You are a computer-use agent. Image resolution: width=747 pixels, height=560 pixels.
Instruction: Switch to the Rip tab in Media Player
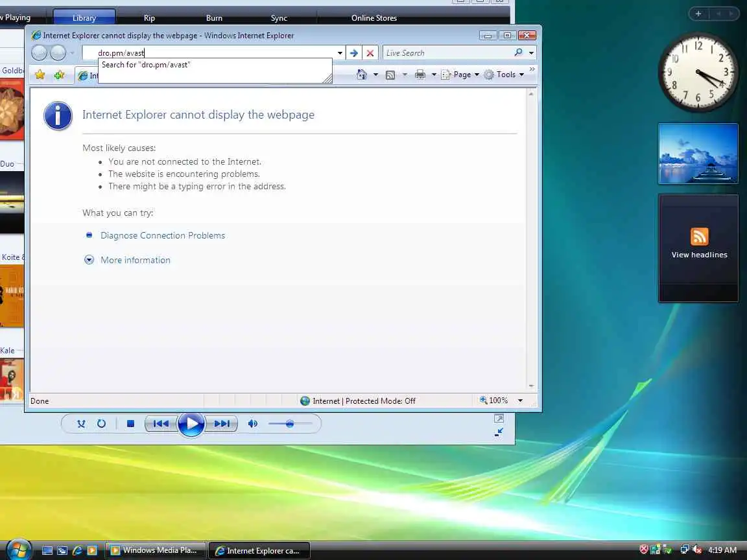click(149, 17)
